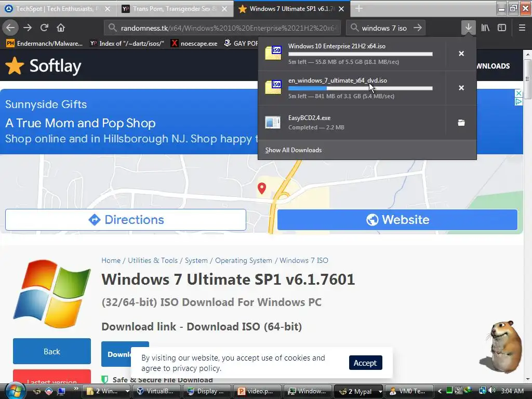Viewport: 532px width, 399px height.
Task: Close the Windows 7 Ultimate SP1 tab
Action: tap(341, 9)
